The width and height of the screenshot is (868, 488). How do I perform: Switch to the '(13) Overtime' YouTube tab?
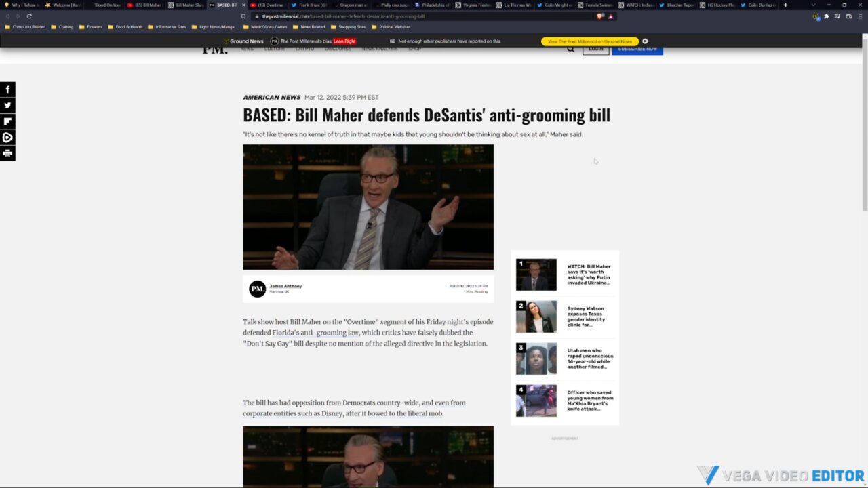(268, 5)
